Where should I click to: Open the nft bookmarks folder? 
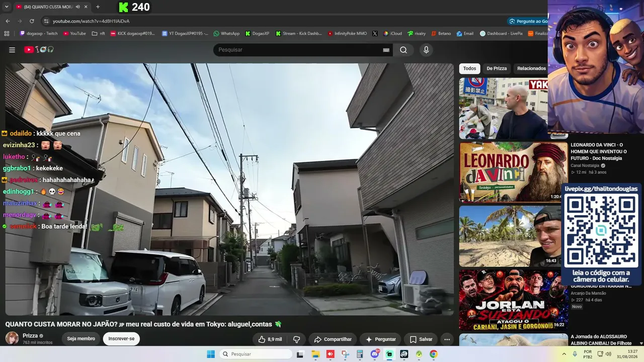[x=99, y=34]
